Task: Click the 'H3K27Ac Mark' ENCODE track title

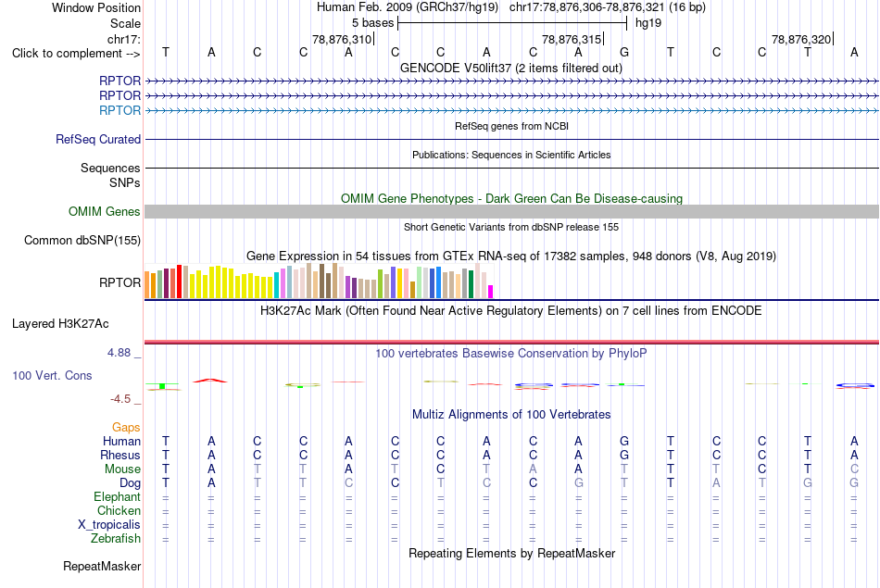Action: click(511, 311)
